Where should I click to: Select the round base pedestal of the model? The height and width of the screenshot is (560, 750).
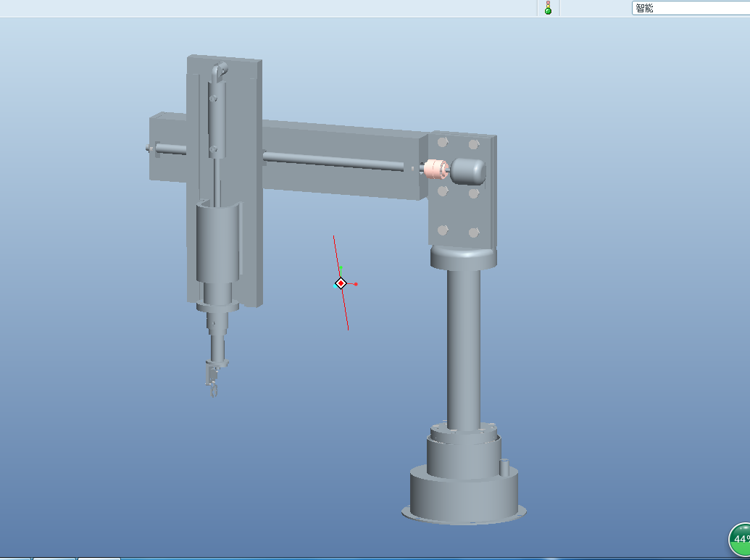[x=464, y=495]
